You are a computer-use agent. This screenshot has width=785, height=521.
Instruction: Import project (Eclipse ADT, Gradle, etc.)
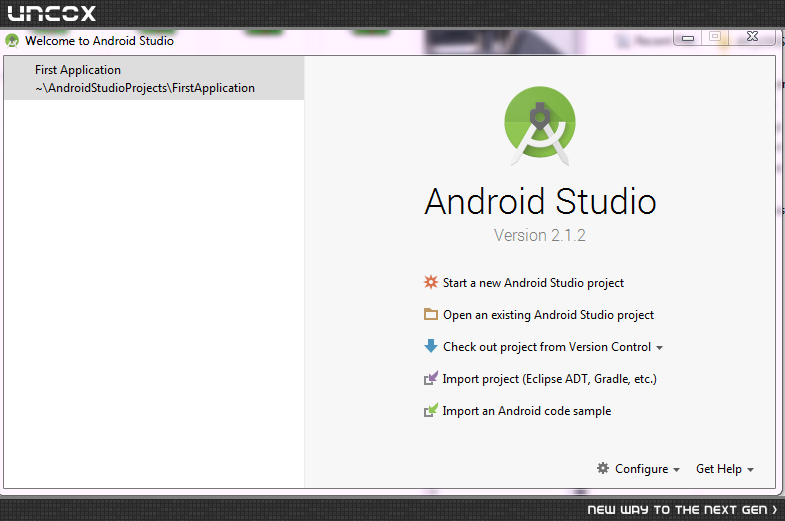click(549, 379)
